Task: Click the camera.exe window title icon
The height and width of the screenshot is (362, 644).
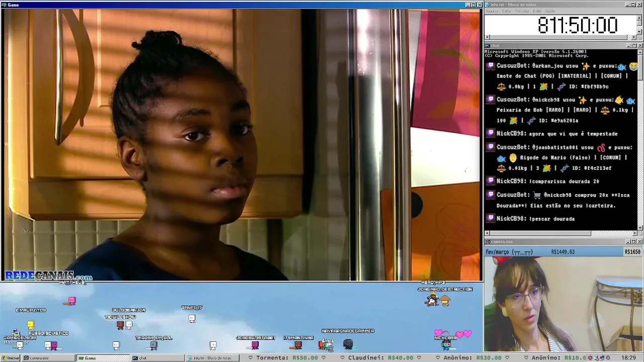Action: pos(488,242)
